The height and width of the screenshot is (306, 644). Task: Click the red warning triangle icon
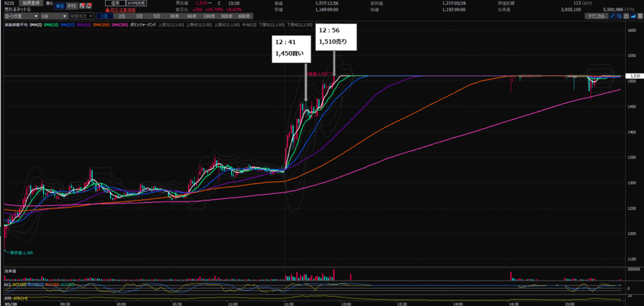pyautogui.click(x=108, y=10)
